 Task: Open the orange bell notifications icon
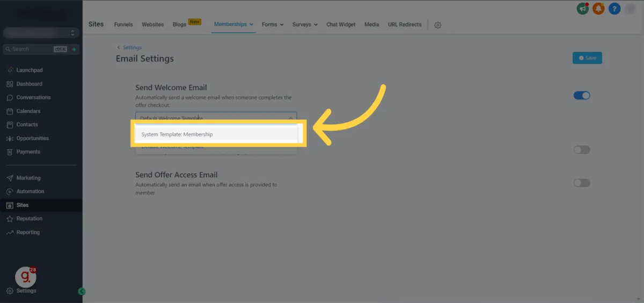tap(598, 9)
